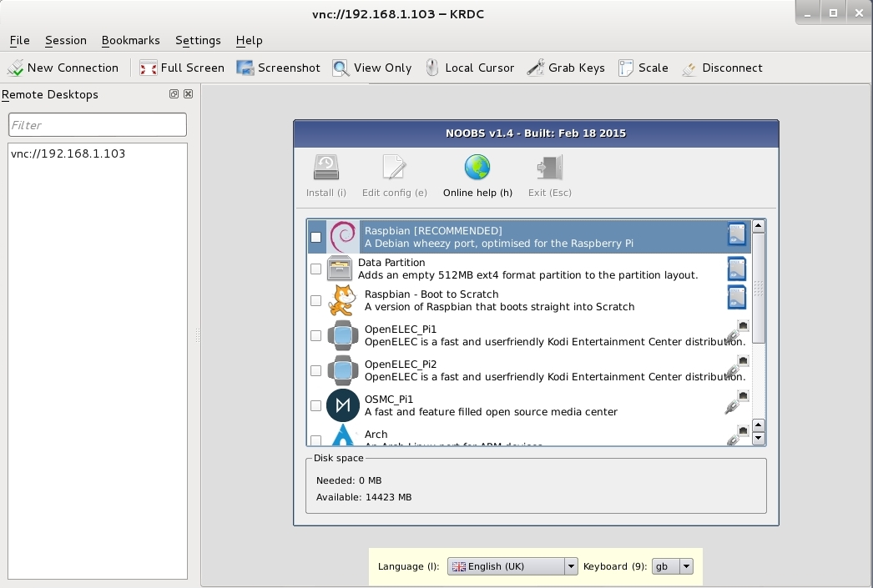
Task: Disconnect from the VNC session
Action: (722, 68)
